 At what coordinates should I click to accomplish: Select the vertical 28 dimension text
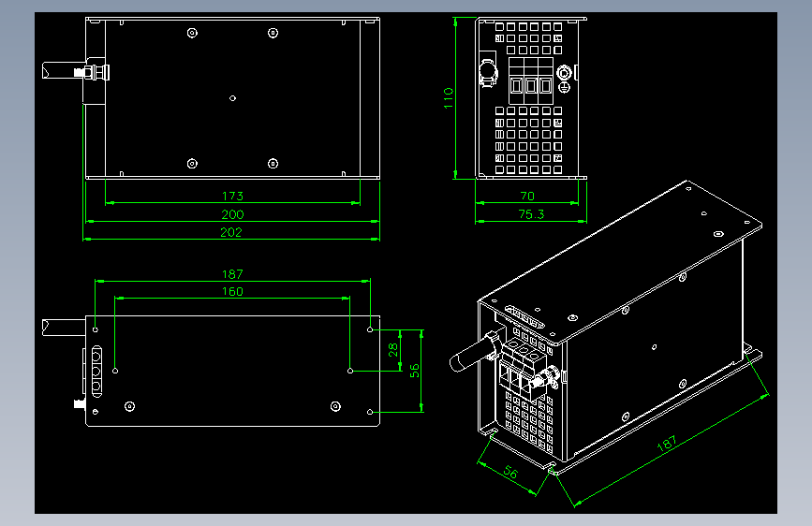[393, 350]
